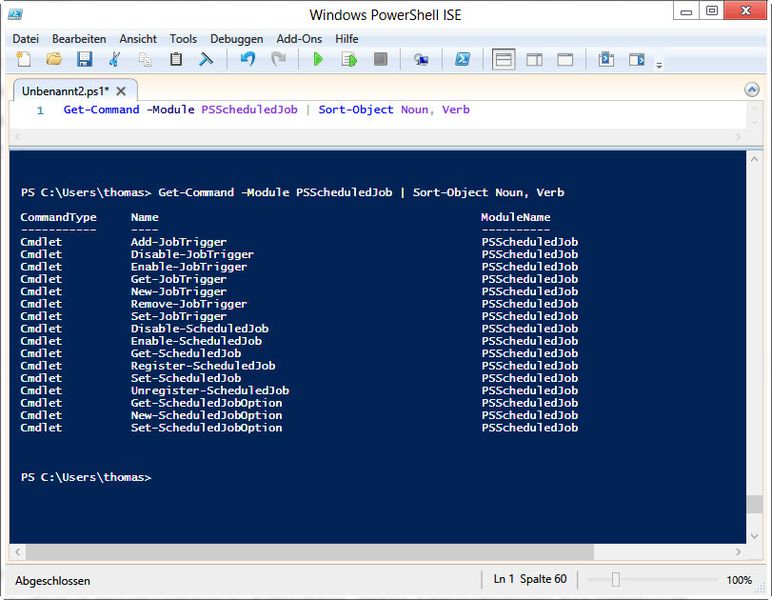This screenshot has height=600, width=772.
Task: Click Enable-JobTrigger in output
Action: pos(189,267)
